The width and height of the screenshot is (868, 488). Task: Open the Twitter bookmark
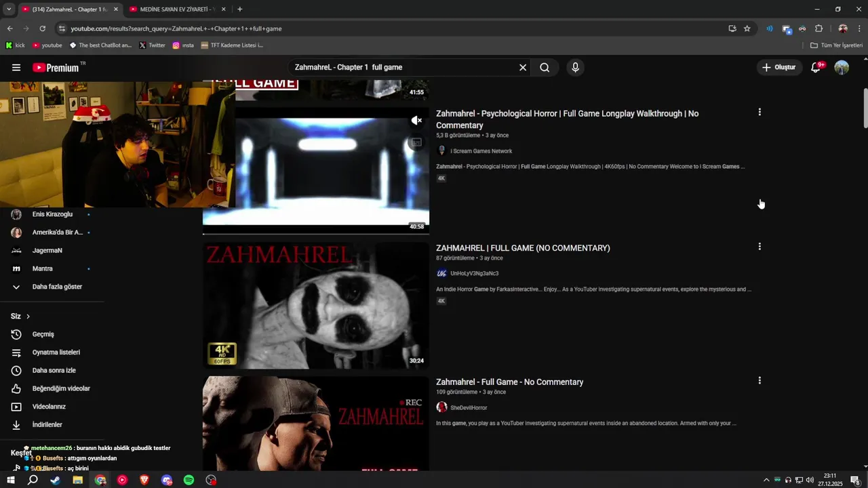click(x=152, y=45)
